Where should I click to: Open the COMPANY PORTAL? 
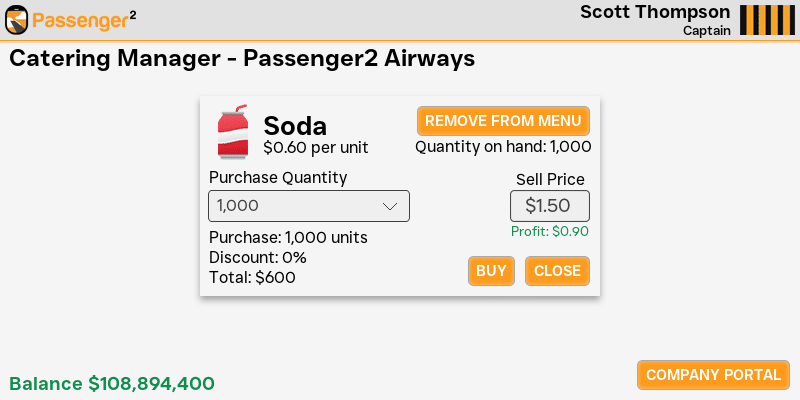[x=713, y=375]
